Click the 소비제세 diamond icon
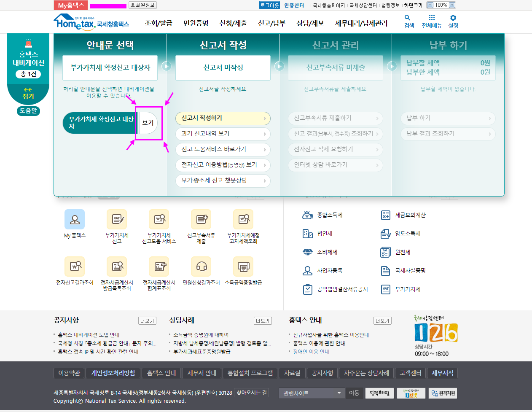 tap(308, 252)
